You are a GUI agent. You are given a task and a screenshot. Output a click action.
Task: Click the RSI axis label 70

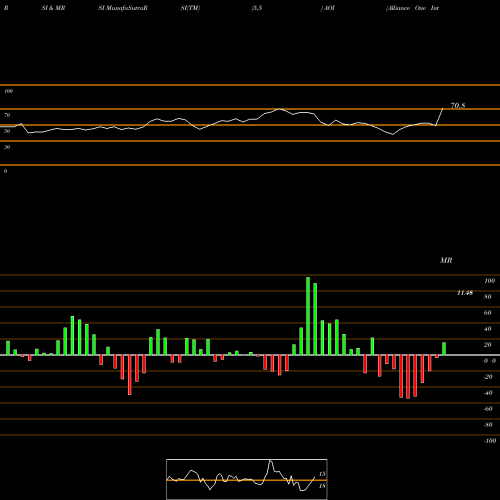[7, 115]
